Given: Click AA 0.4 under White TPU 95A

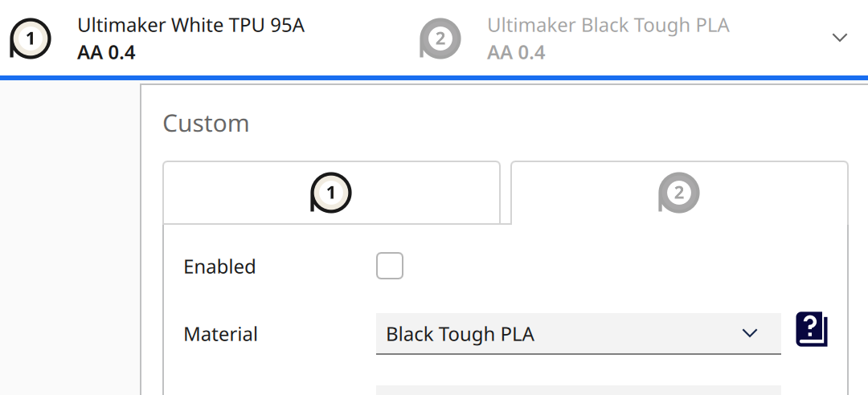Looking at the screenshot, I should [x=106, y=53].
